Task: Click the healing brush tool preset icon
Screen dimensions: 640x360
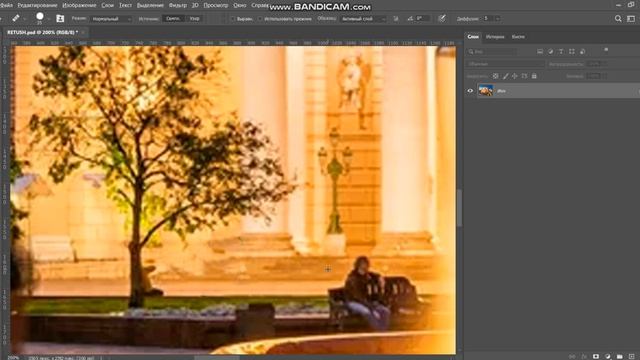Action: [16, 18]
